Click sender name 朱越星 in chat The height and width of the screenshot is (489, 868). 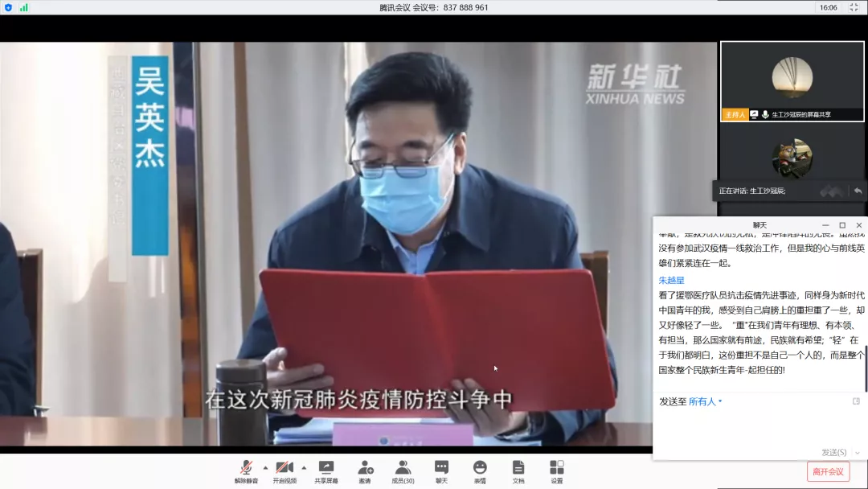[x=671, y=280]
